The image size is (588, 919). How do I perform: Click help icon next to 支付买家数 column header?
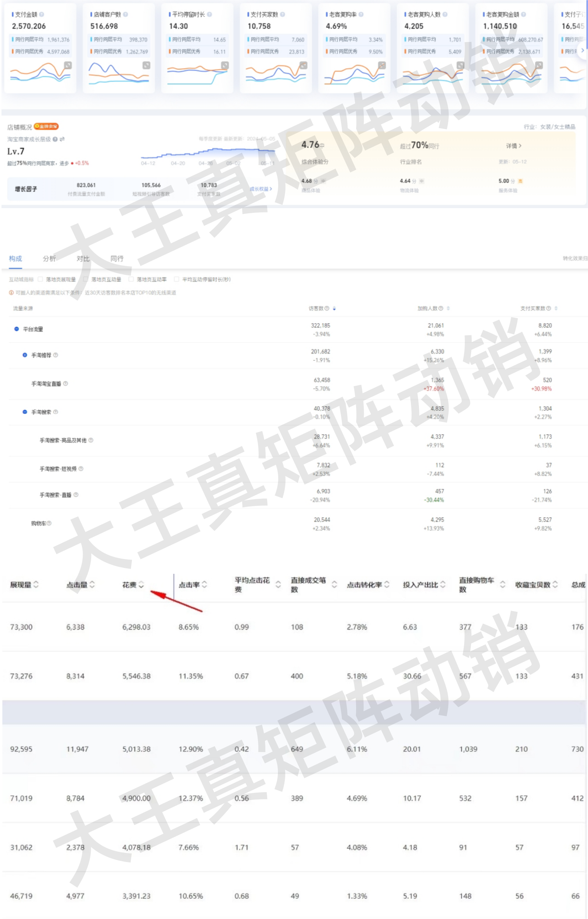click(x=549, y=308)
